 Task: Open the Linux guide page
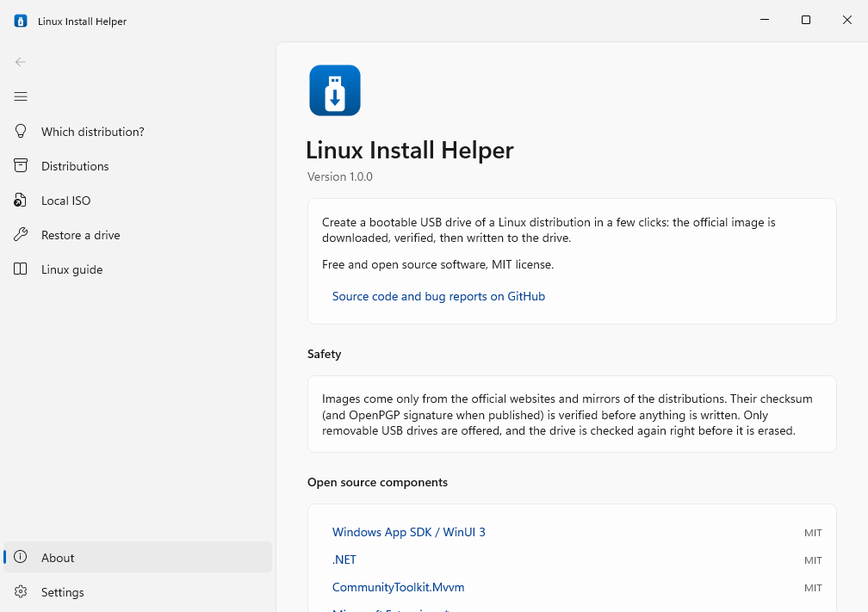tap(137, 269)
